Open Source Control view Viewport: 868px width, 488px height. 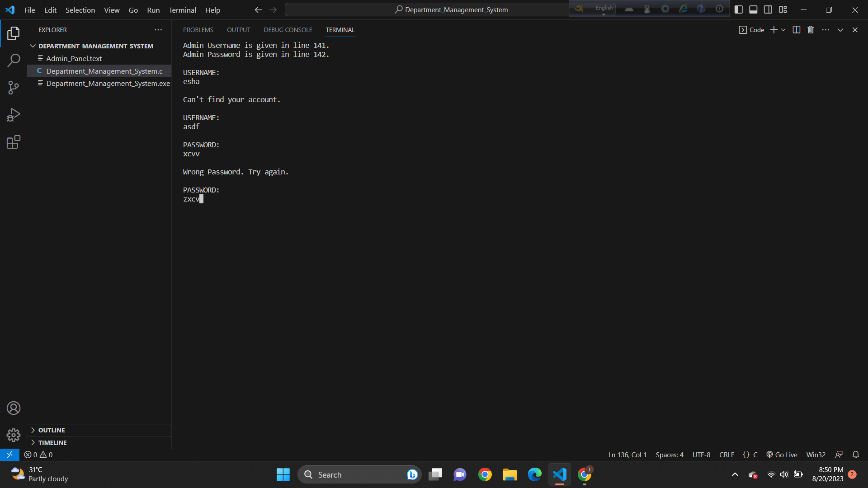(x=14, y=87)
